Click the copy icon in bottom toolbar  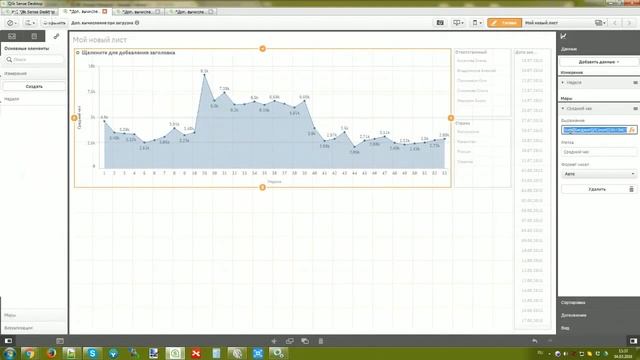290,341
